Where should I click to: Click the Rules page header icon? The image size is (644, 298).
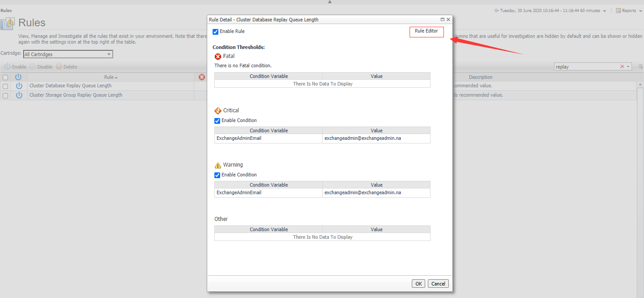[x=7, y=23]
